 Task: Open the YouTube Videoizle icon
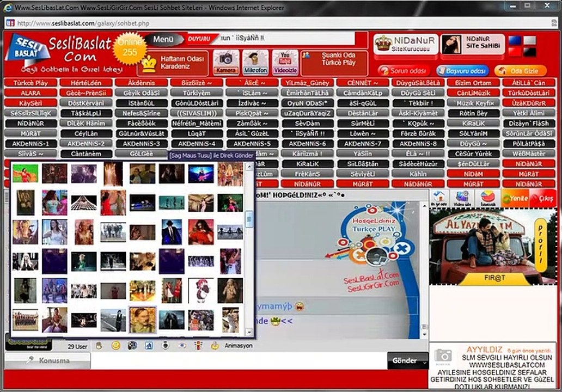click(285, 63)
